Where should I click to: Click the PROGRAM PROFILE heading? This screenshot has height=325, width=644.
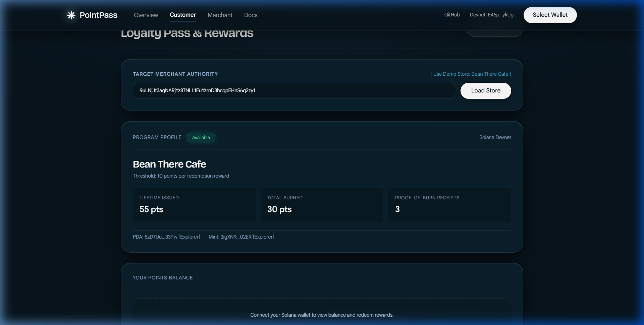point(157,137)
